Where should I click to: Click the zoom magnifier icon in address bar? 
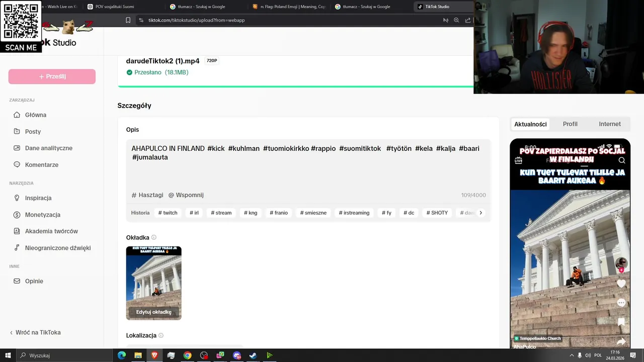tap(456, 20)
